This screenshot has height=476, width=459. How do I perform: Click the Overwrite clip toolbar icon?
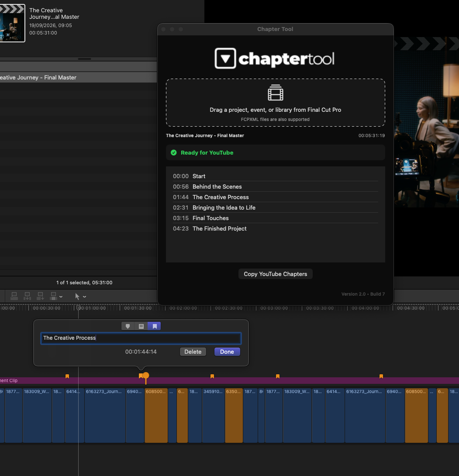coord(53,296)
